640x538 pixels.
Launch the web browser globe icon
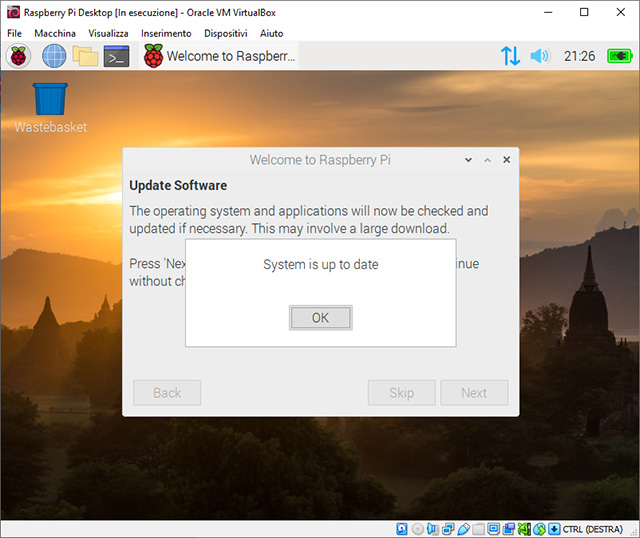click(x=53, y=56)
